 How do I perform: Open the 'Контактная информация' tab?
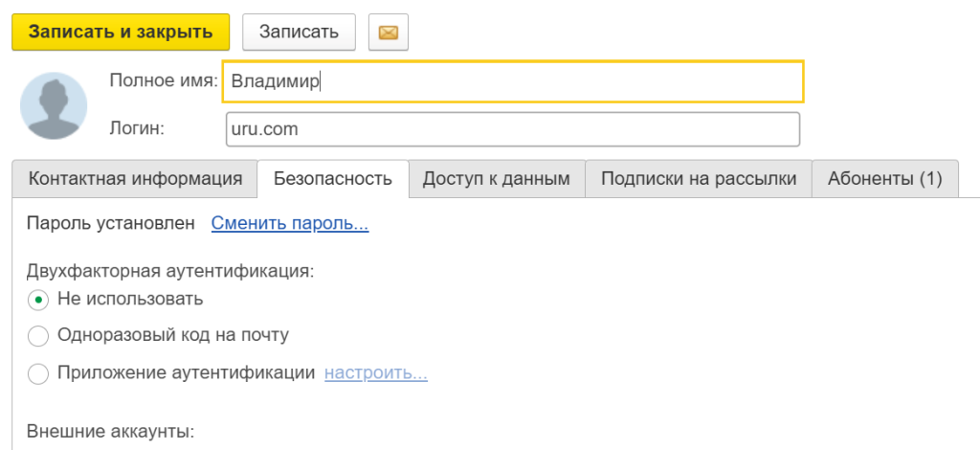(x=135, y=179)
